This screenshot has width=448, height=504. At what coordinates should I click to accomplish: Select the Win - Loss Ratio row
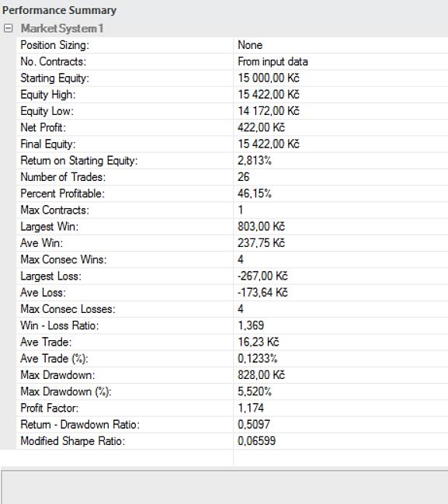(x=232, y=325)
